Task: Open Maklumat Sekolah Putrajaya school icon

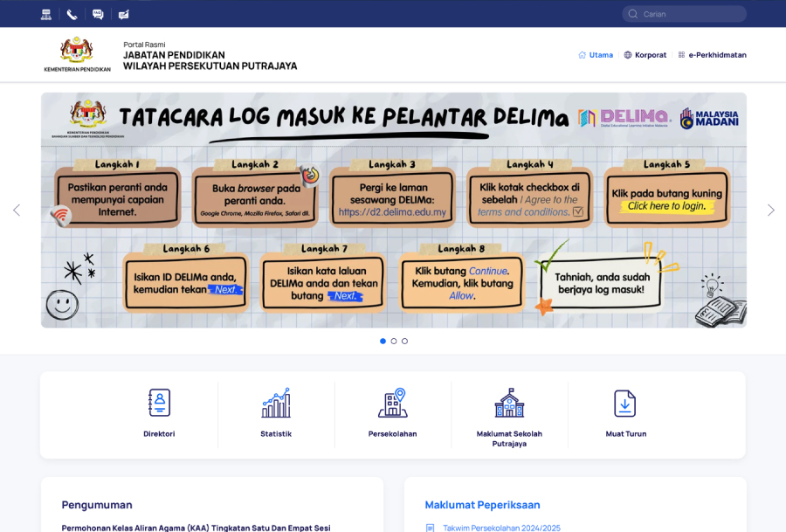Action: [509, 404]
